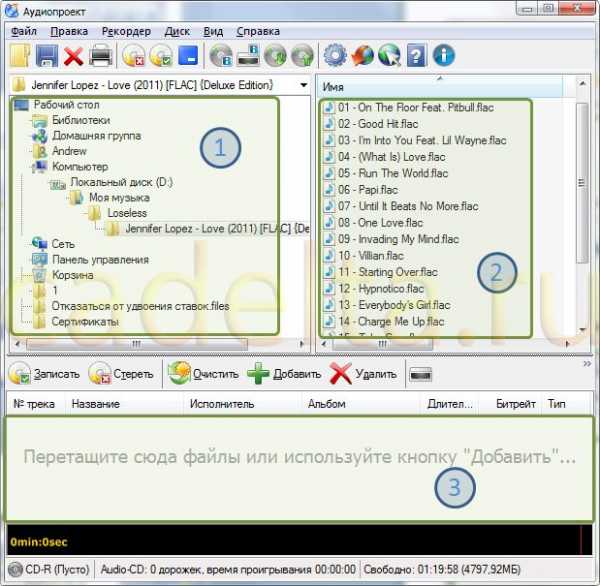Click the Альбом column header
The image size is (600, 586).
coord(360,404)
